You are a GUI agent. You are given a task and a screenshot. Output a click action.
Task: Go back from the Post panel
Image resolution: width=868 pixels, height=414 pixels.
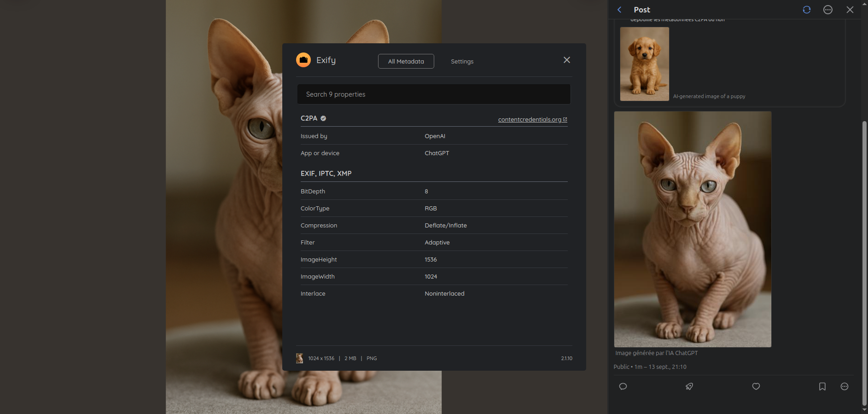619,10
